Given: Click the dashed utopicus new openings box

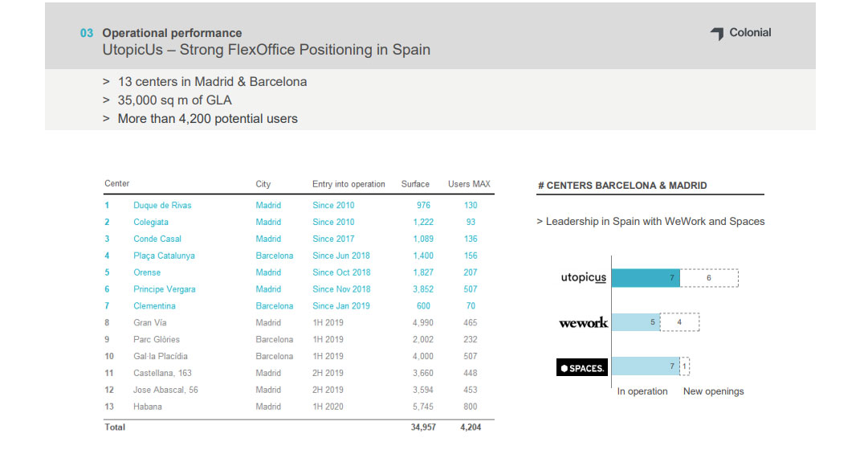Looking at the screenshot, I should pos(709,278).
